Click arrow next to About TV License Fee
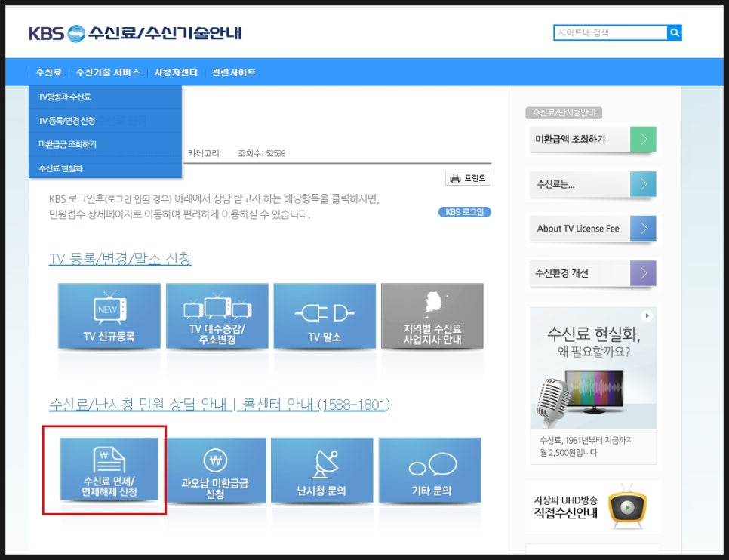 643,229
